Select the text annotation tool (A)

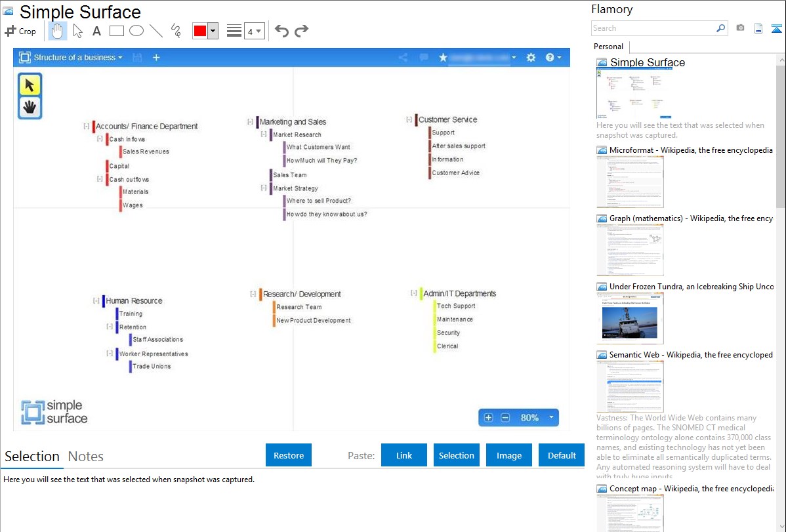(96, 31)
